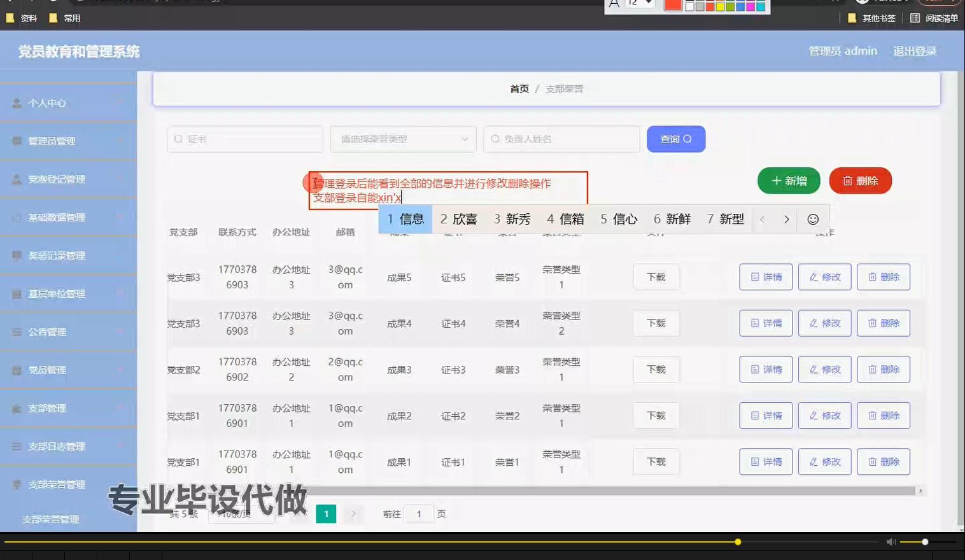
Task: Select candidate 信息 from the IME bar
Action: click(x=405, y=219)
